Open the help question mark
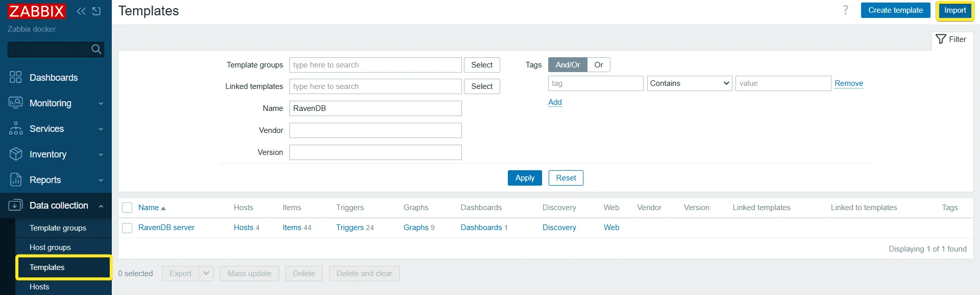This screenshot has width=980, height=295. [845, 10]
